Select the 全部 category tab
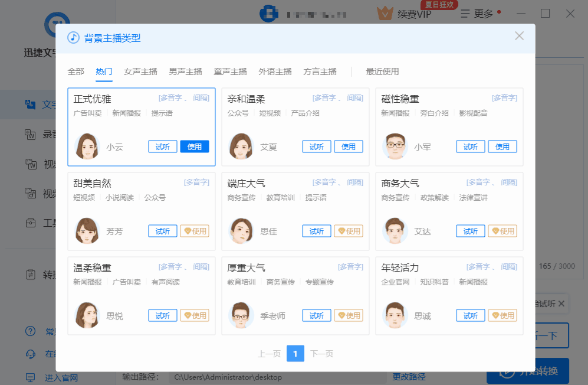This screenshot has height=385, width=588. tap(76, 71)
